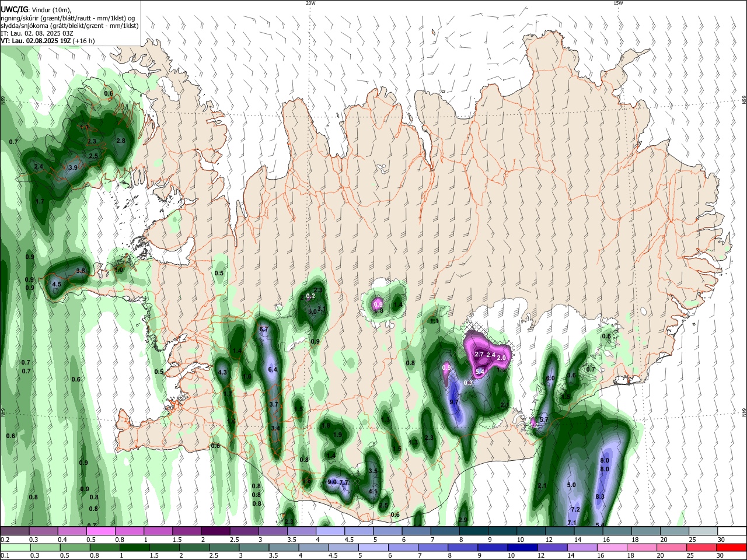Click the 'slydda/snjókoma' legend description line
The image size is (747, 560).
(69, 26)
